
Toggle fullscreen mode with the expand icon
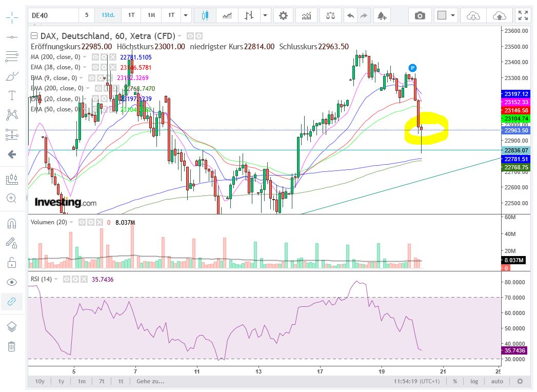click(x=524, y=15)
